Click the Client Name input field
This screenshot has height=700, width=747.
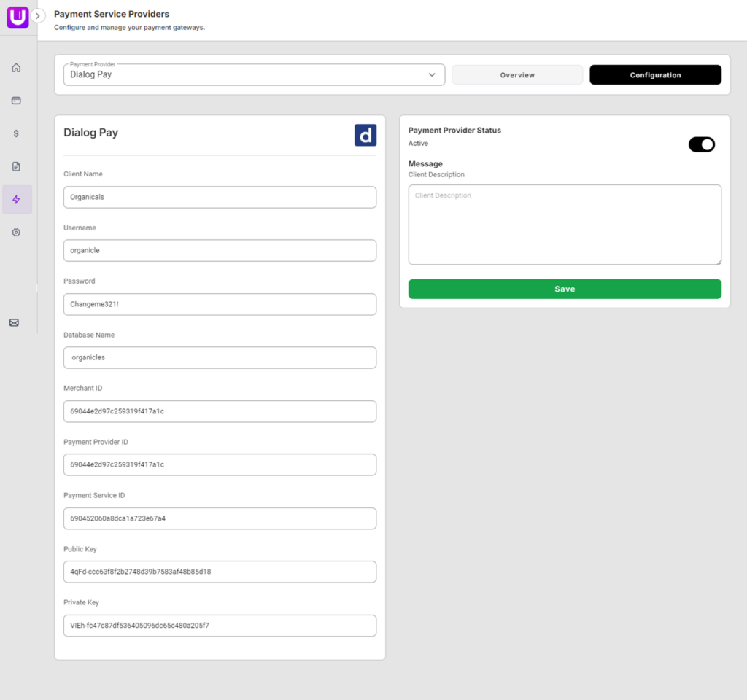pos(220,197)
